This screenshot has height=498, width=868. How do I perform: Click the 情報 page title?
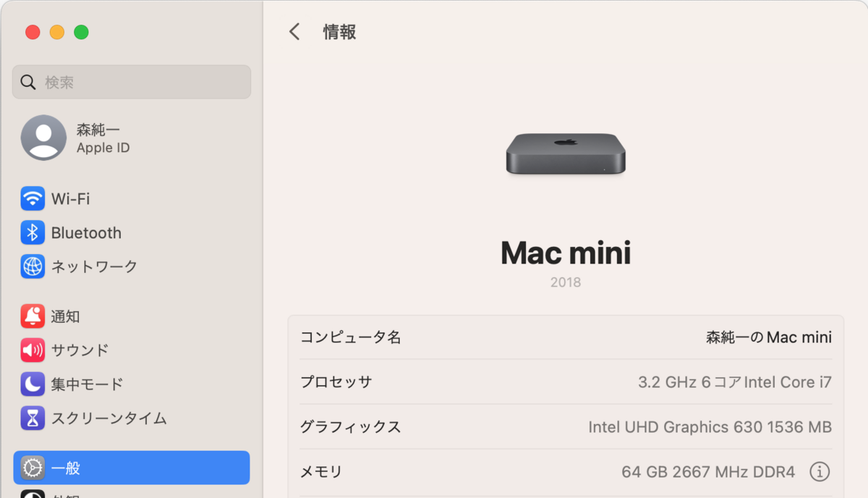(339, 32)
